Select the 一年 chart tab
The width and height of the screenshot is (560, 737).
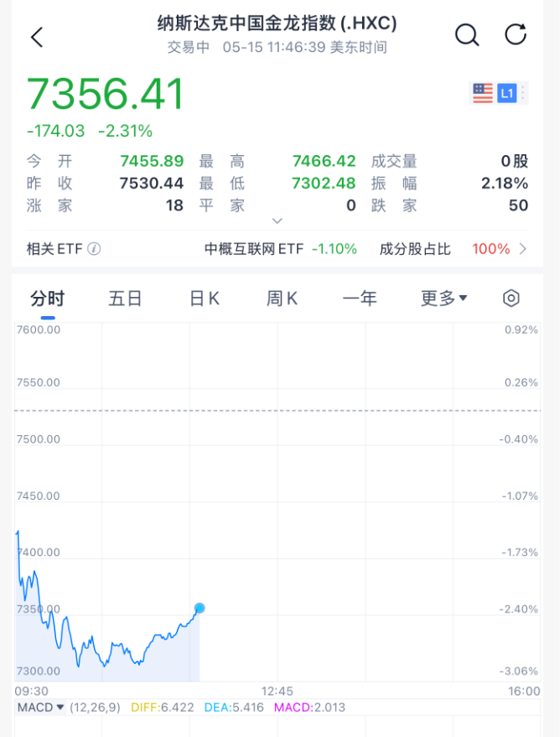click(360, 298)
